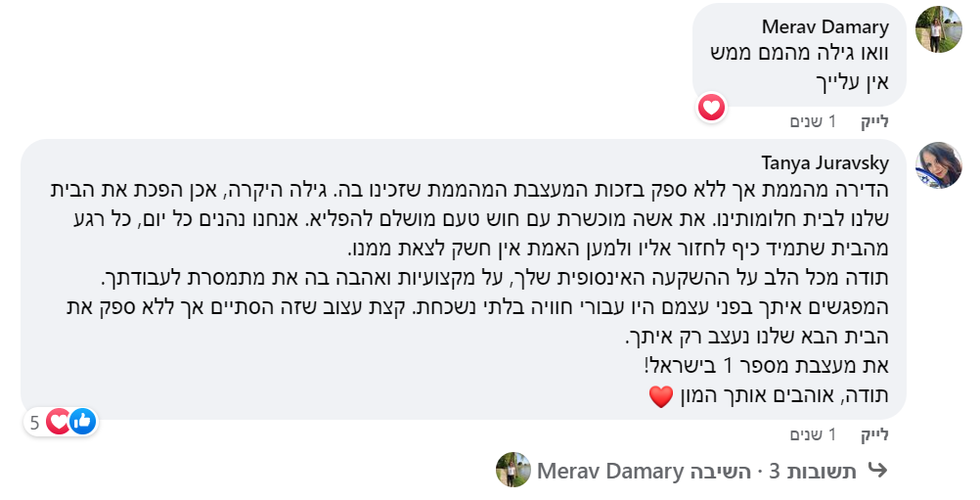Open the '1 שנים' timestamp under Merav's comment
This screenshot has height=500, width=980.
click(813, 121)
